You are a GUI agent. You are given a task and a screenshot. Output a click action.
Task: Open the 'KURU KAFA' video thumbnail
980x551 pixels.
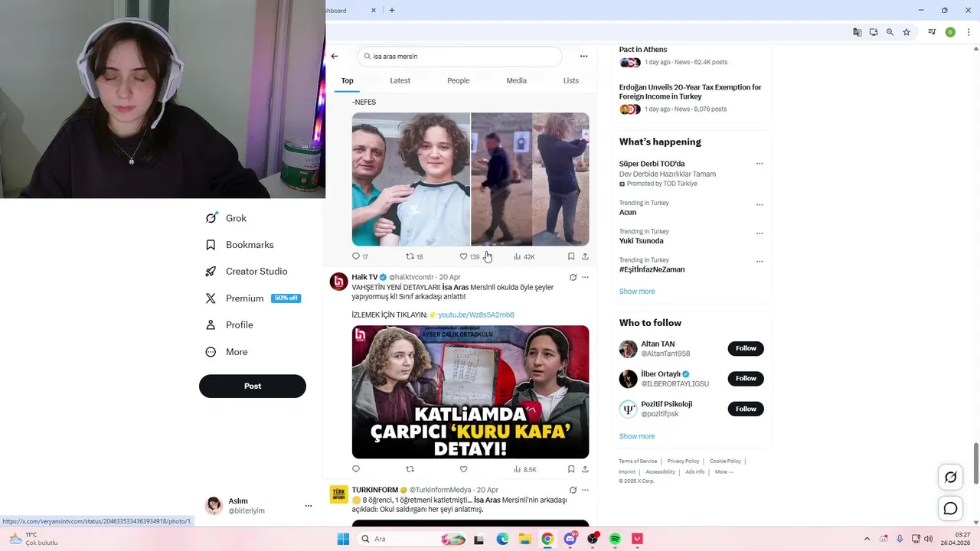470,392
